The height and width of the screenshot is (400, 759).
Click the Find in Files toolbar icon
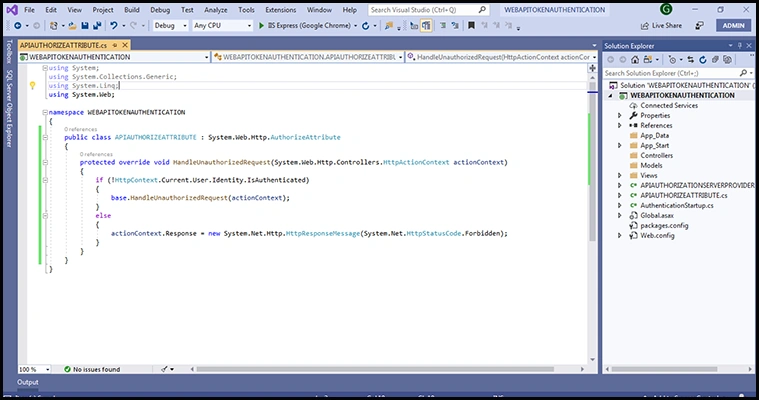pos(388,26)
